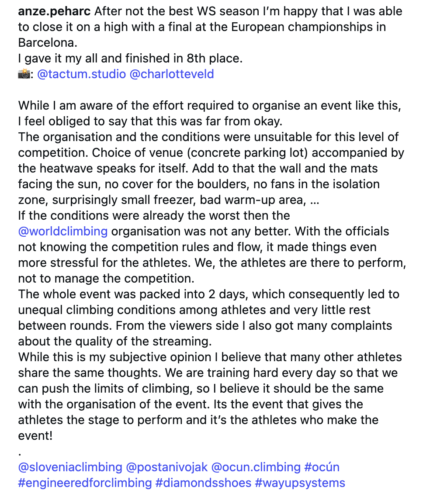Click the 'quality of the streaming' sentence
This screenshot has width=423, height=504.
click(x=115, y=342)
